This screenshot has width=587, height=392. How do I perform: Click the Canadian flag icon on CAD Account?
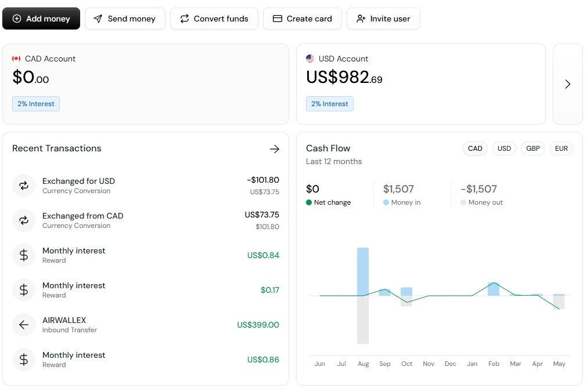tap(16, 59)
